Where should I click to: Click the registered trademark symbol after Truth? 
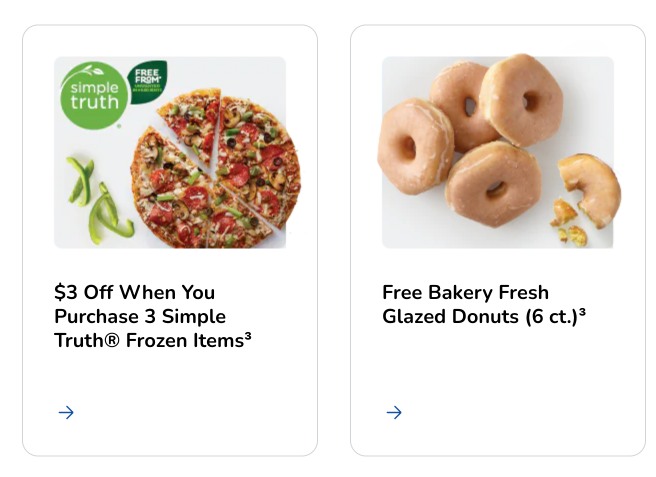click(111, 341)
